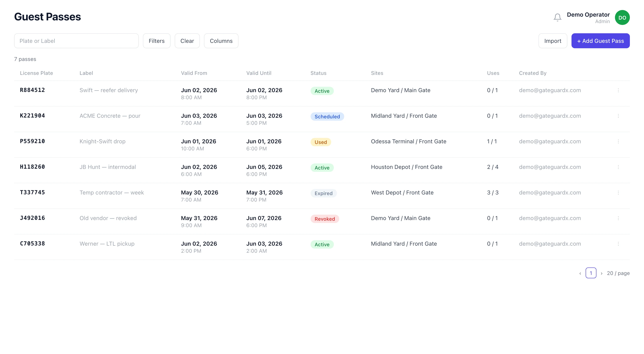Open row actions menu for C705338
The width and height of the screenshot is (644, 354).
pyautogui.click(x=618, y=243)
